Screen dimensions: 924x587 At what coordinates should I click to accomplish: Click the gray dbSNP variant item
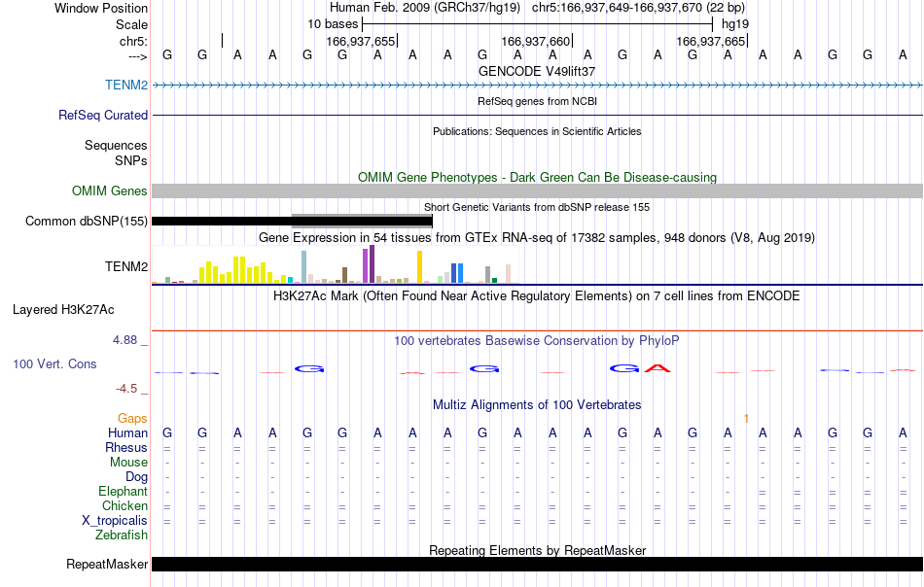tap(362, 216)
